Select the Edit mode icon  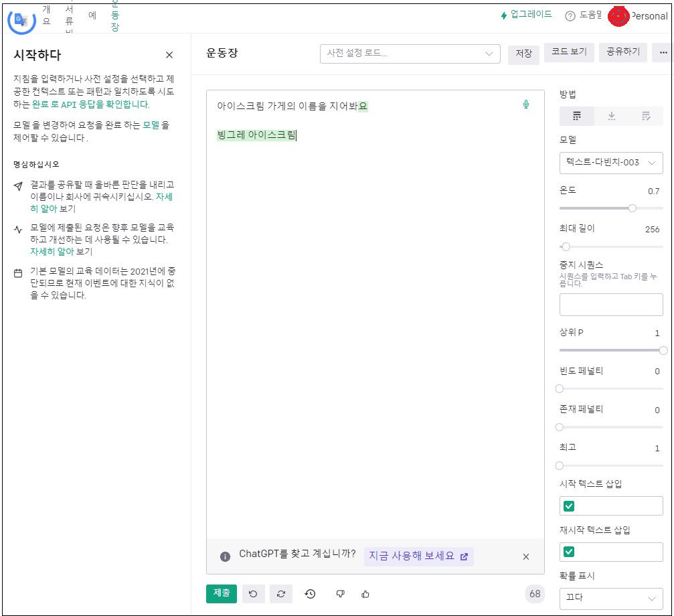[x=645, y=115]
